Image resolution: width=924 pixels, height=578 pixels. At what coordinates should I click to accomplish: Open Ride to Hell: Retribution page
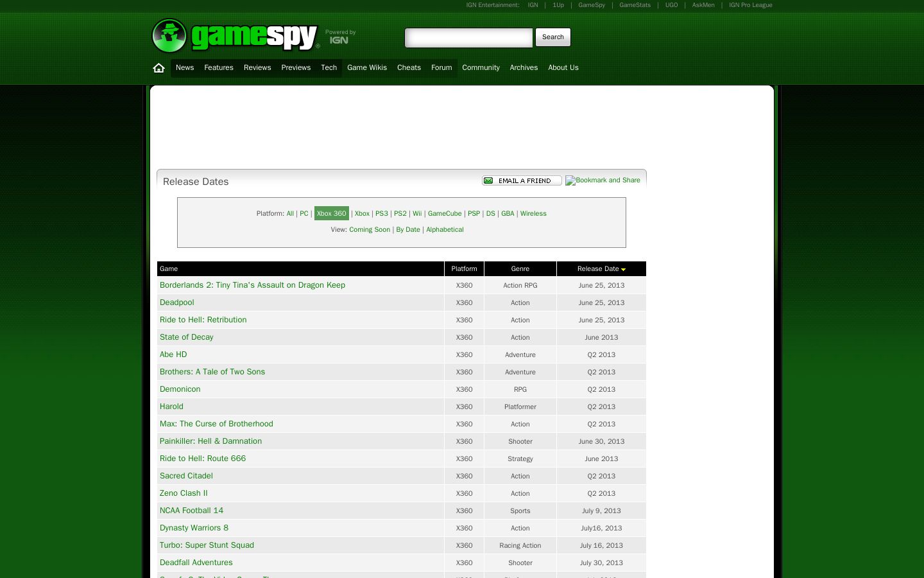pyautogui.click(x=203, y=320)
